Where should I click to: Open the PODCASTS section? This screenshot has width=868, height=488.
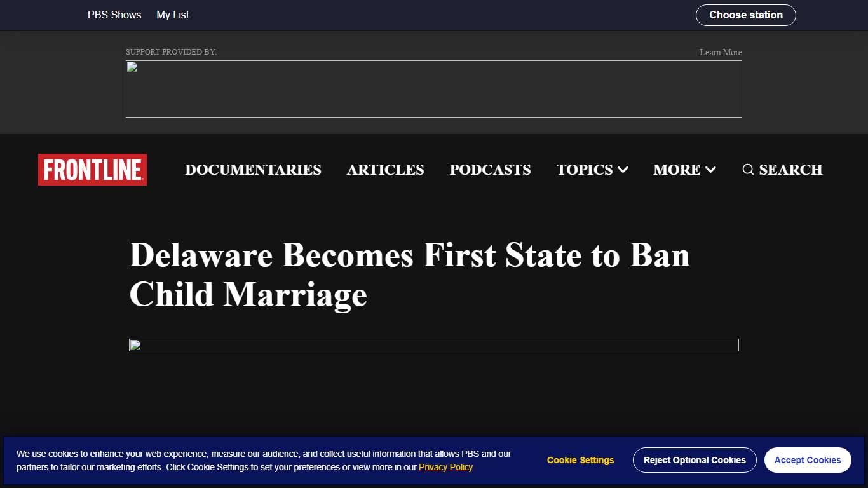point(490,170)
